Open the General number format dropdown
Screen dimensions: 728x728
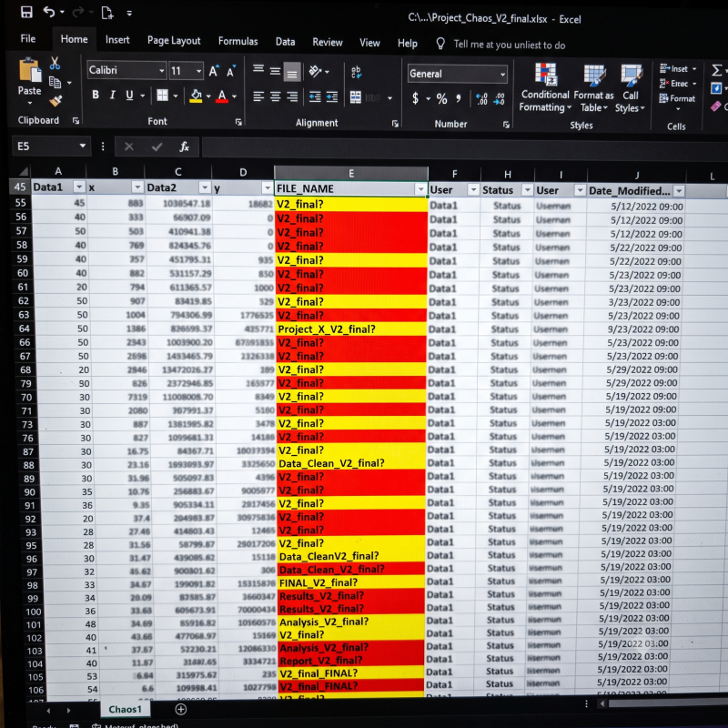[502, 75]
